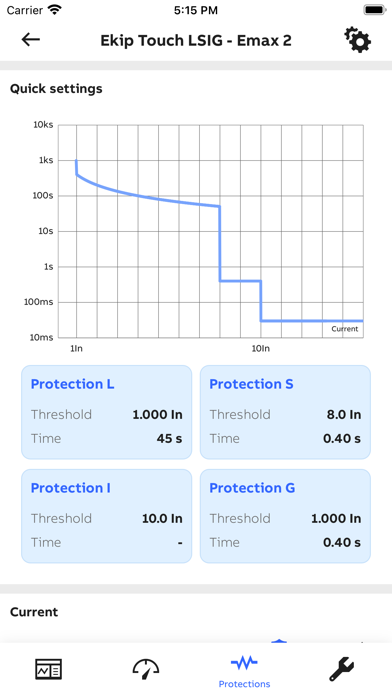Tap the battery indicator icon
This screenshot has height=696, width=392.
point(375,10)
